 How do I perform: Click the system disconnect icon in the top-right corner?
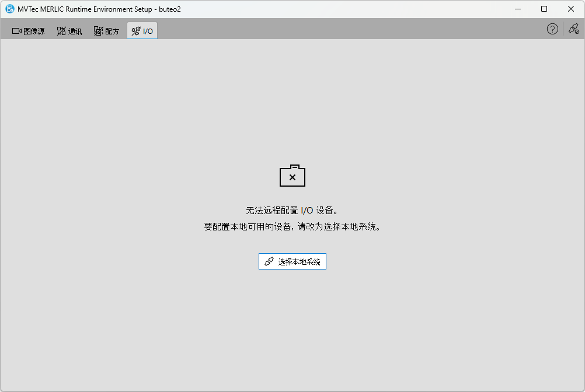(573, 29)
